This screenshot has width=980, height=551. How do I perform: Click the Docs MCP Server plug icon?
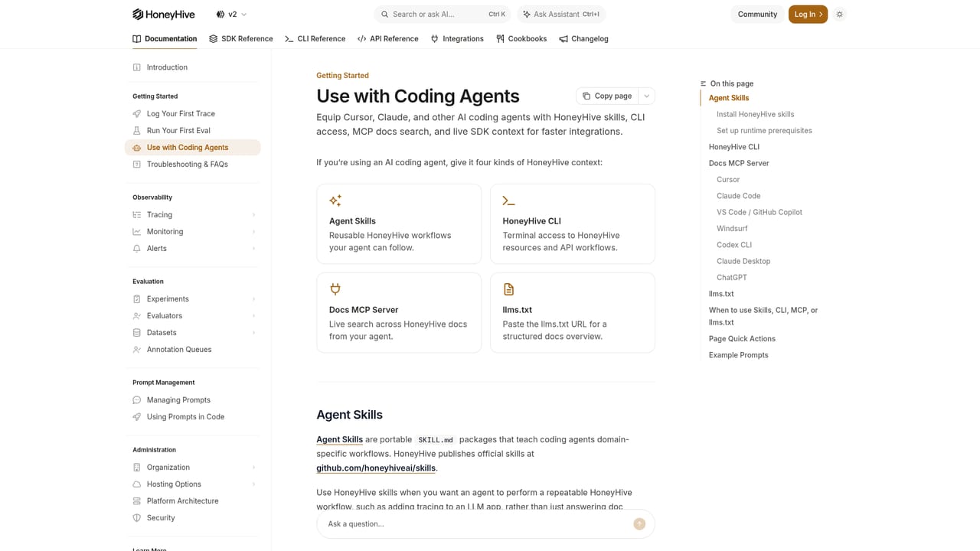click(x=335, y=289)
